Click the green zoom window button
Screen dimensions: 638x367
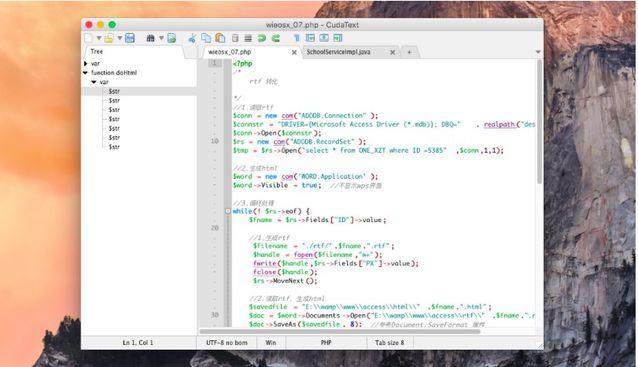coord(112,25)
